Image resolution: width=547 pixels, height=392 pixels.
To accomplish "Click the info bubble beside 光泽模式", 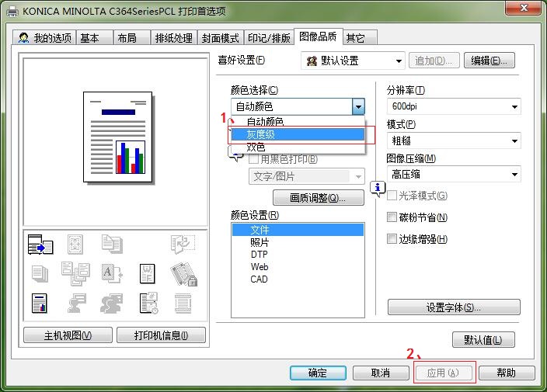I will (378, 189).
